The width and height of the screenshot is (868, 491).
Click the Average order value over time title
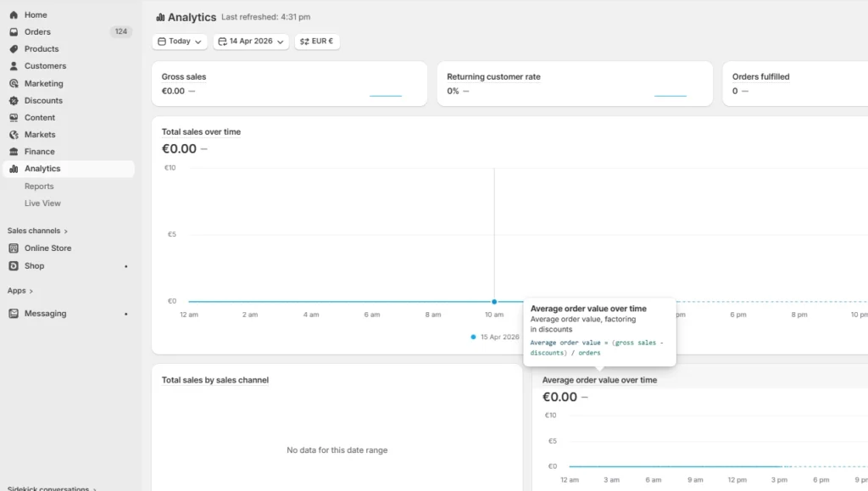click(599, 381)
